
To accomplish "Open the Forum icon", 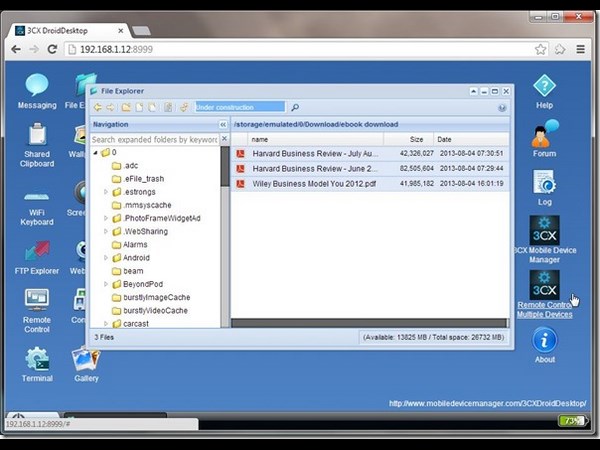I will (545, 134).
